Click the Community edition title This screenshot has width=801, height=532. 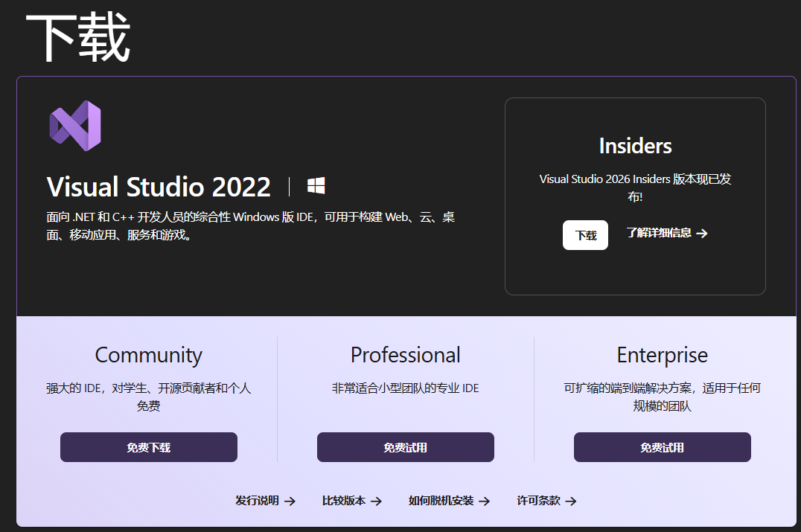coord(149,356)
